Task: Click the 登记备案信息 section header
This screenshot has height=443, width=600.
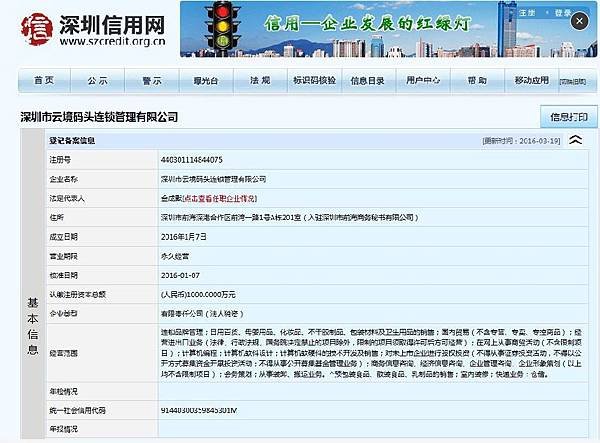Action: pos(72,140)
